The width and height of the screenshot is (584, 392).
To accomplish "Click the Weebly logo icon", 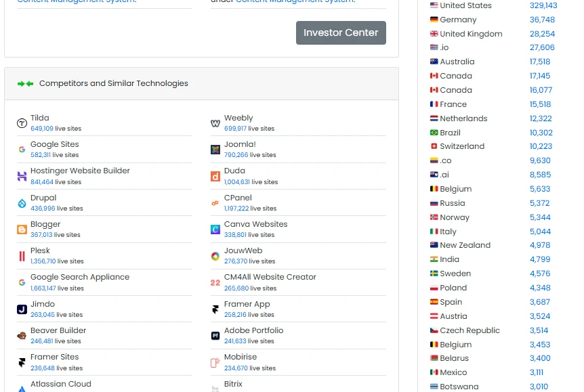I will (x=216, y=123).
